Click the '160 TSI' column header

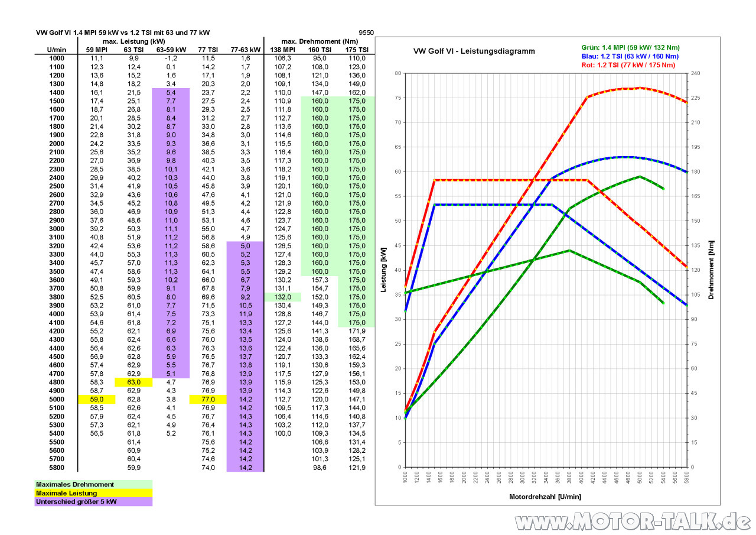pos(320,50)
